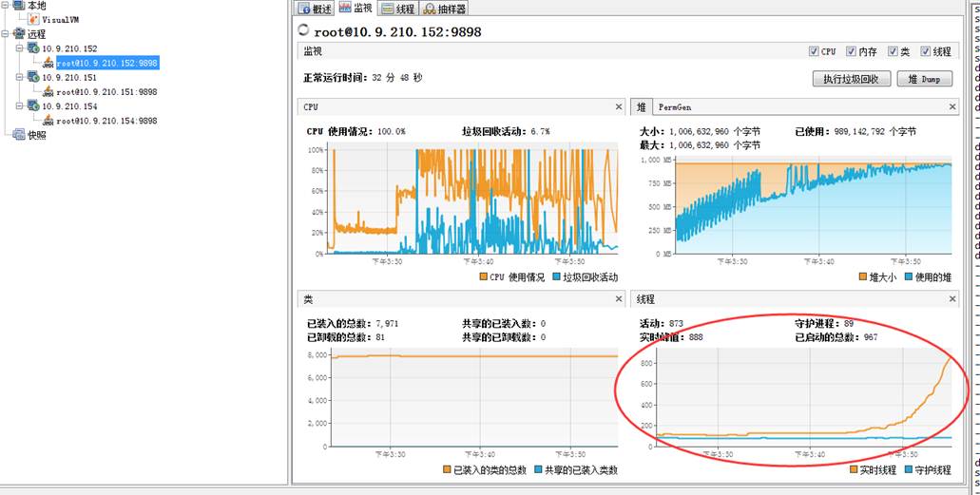The height and width of the screenshot is (495, 980).
Task: Click the 堆 Dump button
Action: 926,79
